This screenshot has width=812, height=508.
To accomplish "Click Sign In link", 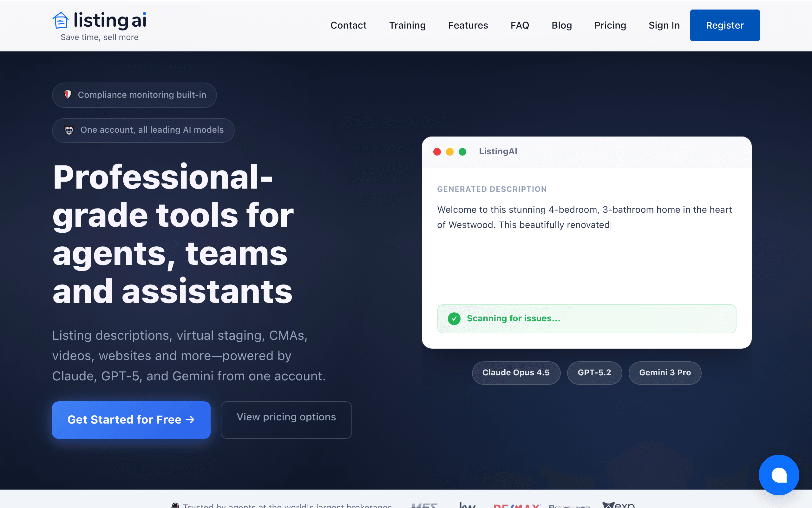I will 664,25.
